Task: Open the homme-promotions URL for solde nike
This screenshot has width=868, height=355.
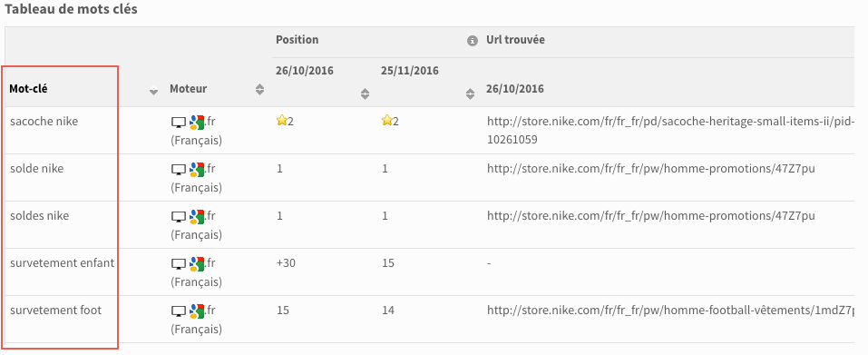Action: 651,168
